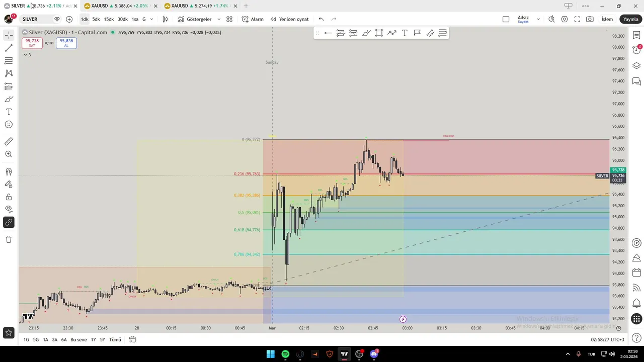Select the ruler measure tool
This screenshot has width=644, height=362.
[x=9, y=142]
